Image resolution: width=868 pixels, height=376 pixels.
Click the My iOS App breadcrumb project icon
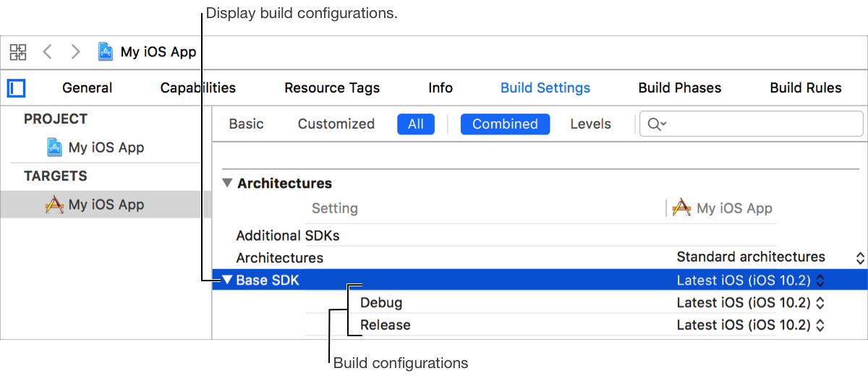pos(106,52)
